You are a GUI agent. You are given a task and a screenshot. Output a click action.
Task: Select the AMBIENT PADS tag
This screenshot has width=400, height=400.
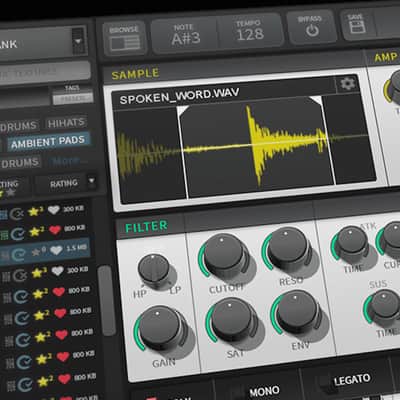coord(48,142)
